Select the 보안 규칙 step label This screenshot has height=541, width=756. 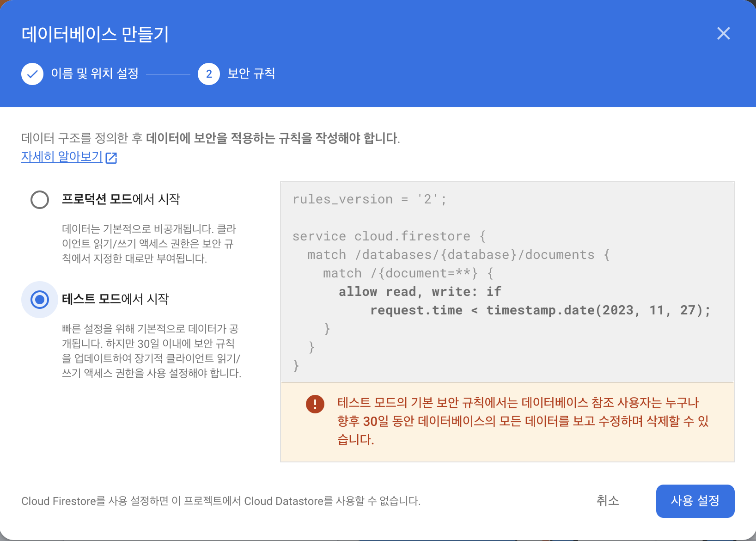pyautogui.click(x=251, y=74)
